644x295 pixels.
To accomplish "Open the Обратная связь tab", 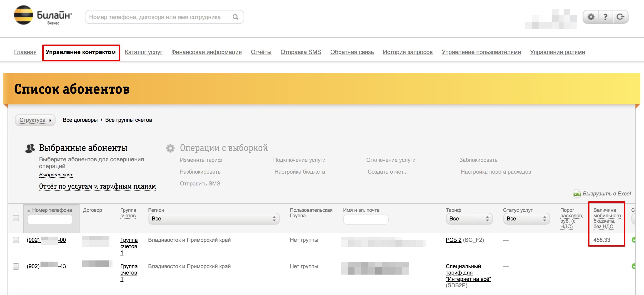I will tap(352, 52).
